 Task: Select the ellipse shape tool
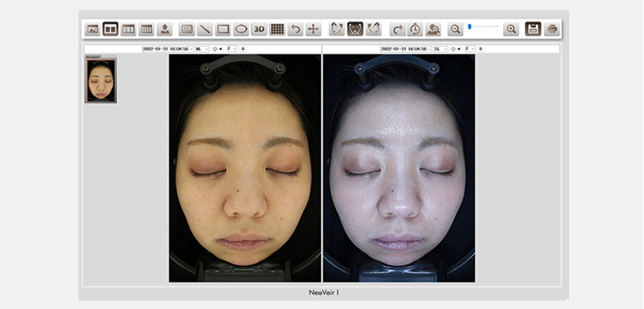241,29
